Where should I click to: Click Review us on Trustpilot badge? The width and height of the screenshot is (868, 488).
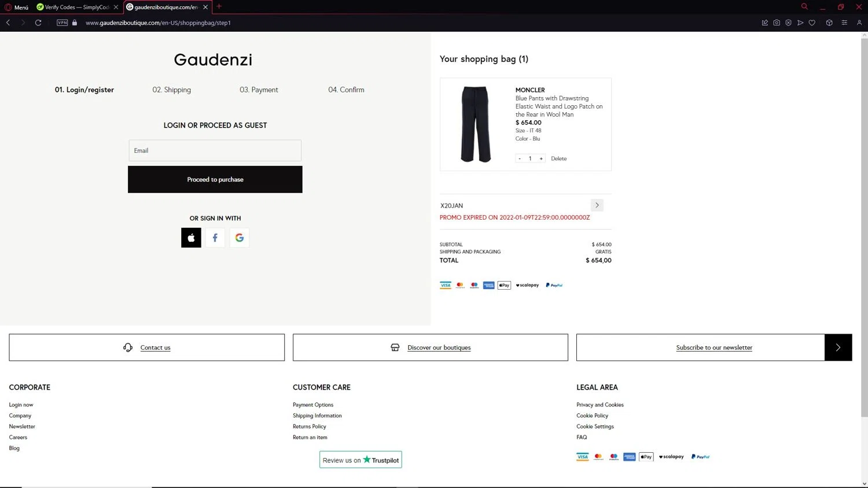click(x=361, y=460)
